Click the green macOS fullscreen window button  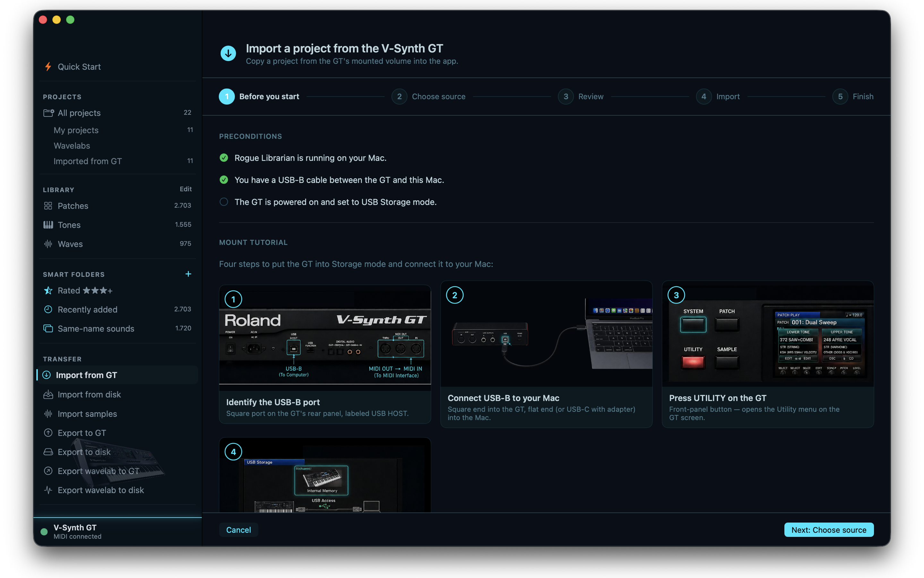(x=70, y=20)
